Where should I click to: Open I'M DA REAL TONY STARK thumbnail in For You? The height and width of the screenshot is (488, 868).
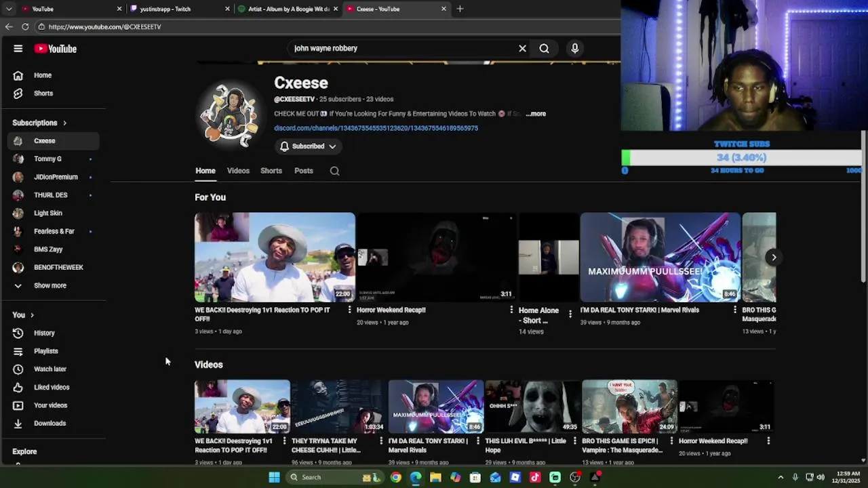coord(660,258)
